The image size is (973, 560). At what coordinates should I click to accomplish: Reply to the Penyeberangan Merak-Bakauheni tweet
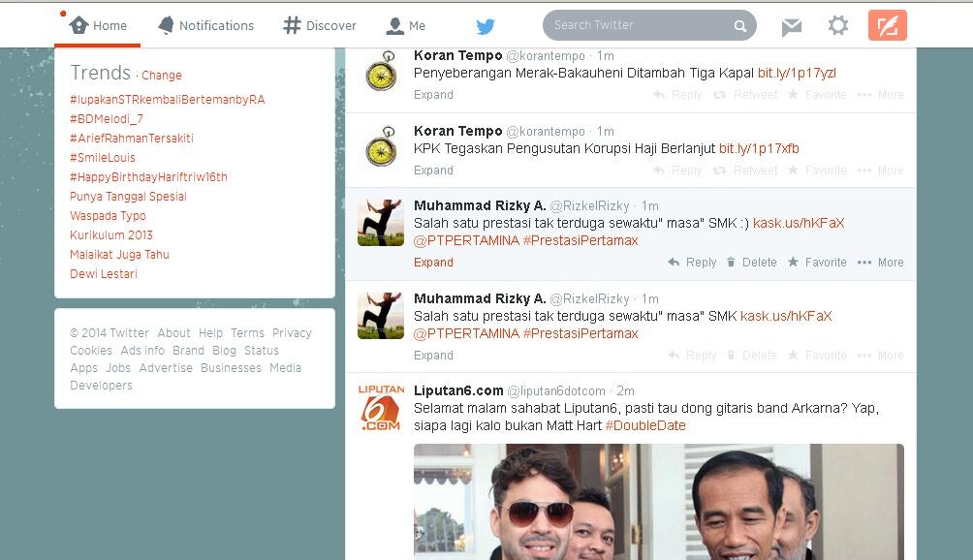tap(677, 94)
